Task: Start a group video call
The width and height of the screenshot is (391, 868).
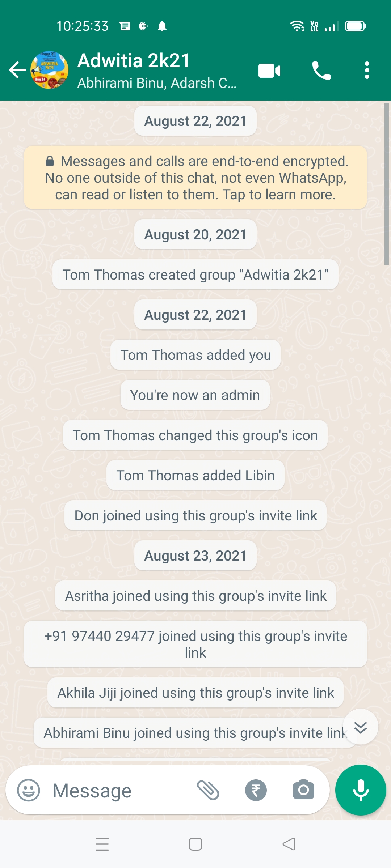Action: pyautogui.click(x=269, y=71)
